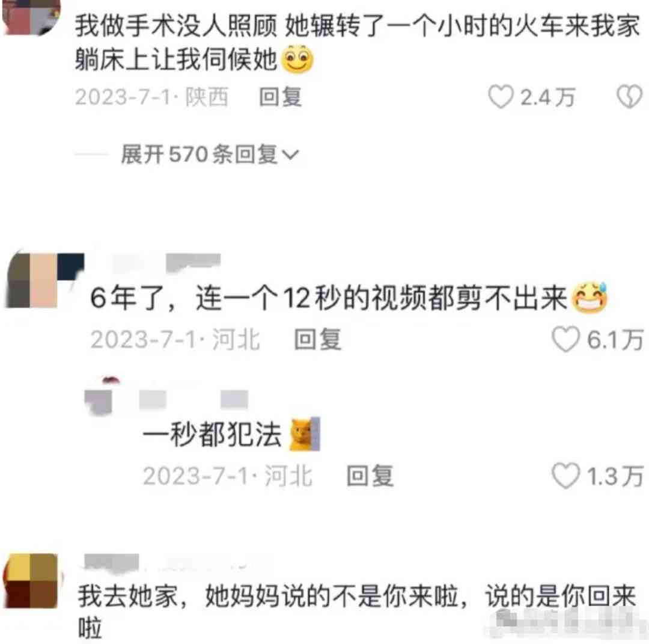
Task: Open avatar of the 我去她家 commenter
Action: 31,581
